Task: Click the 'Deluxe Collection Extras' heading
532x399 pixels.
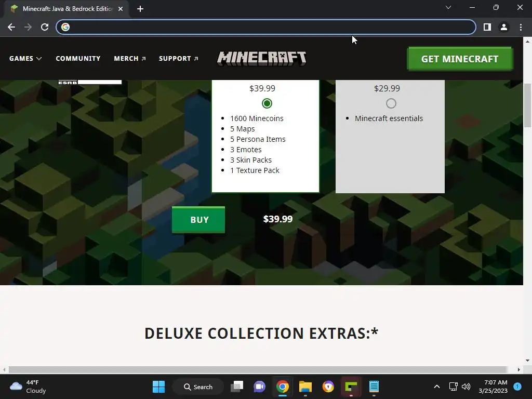Action: coord(261,333)
